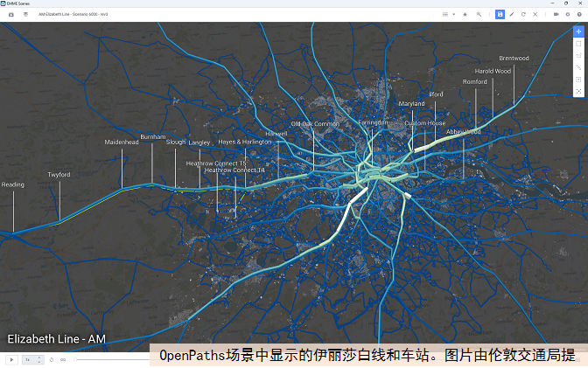Click the save scene icon in toolbar
This screenshot has width=588, height=368.
(500, 14)
